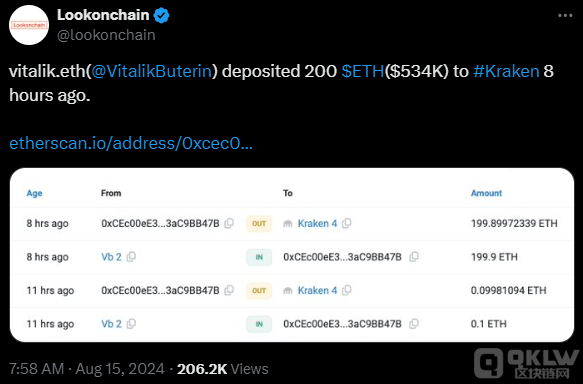Sort by the Age column header

tap(34, 193)
